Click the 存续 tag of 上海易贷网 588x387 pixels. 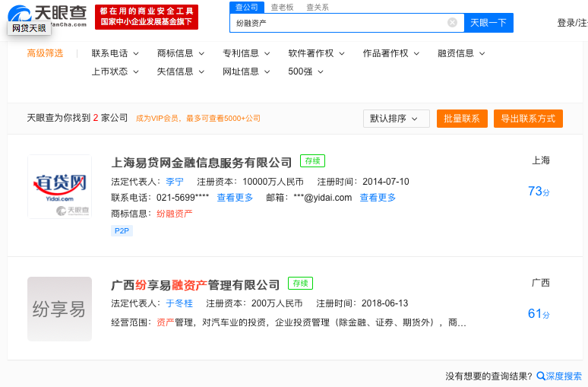coord(312,161)
